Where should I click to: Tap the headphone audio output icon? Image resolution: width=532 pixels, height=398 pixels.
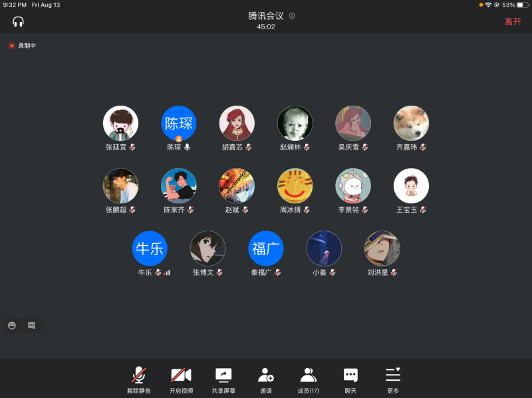(18, 22)
